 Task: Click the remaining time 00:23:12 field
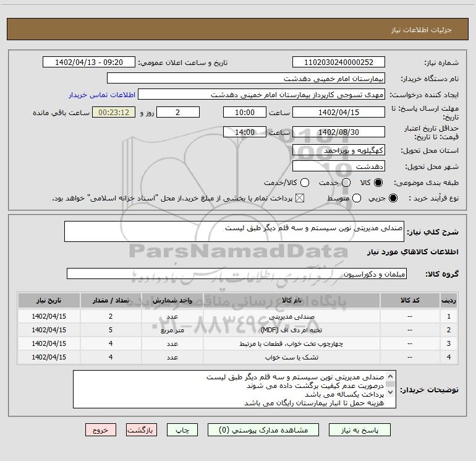pyautogui.click(x=114, y=112)
